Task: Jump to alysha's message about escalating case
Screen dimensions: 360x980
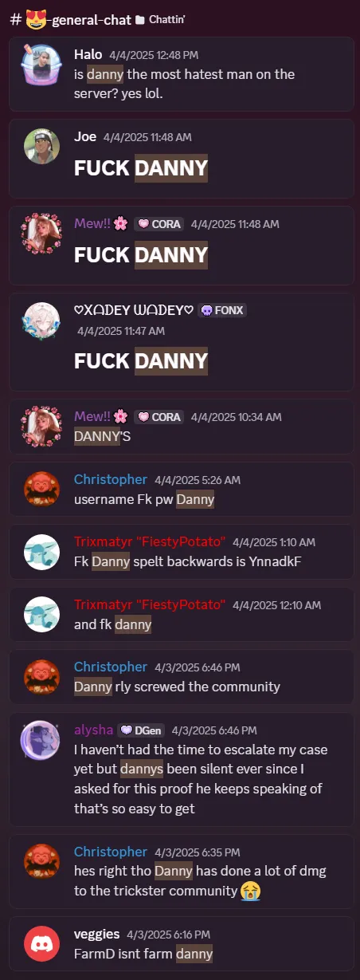Action: (x=201, y=779)
